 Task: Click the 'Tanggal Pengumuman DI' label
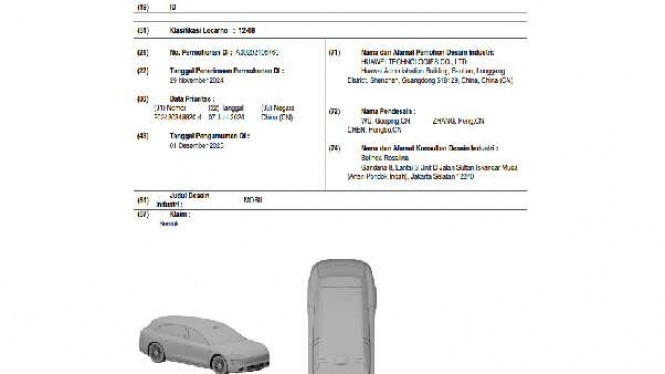click(210, 136)
